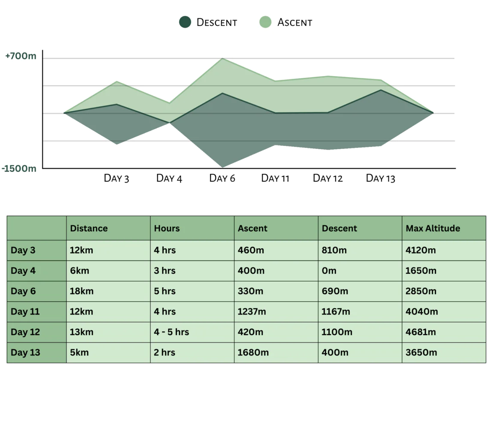493x448 pixels.
Task: Select the Descent legend label text
Action: (x=216, y=22)
